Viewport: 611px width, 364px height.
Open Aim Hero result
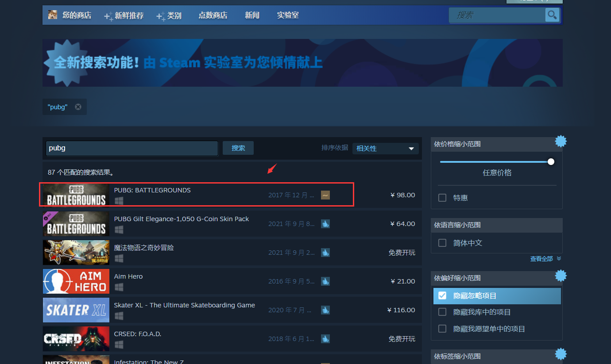click(128, 276)
